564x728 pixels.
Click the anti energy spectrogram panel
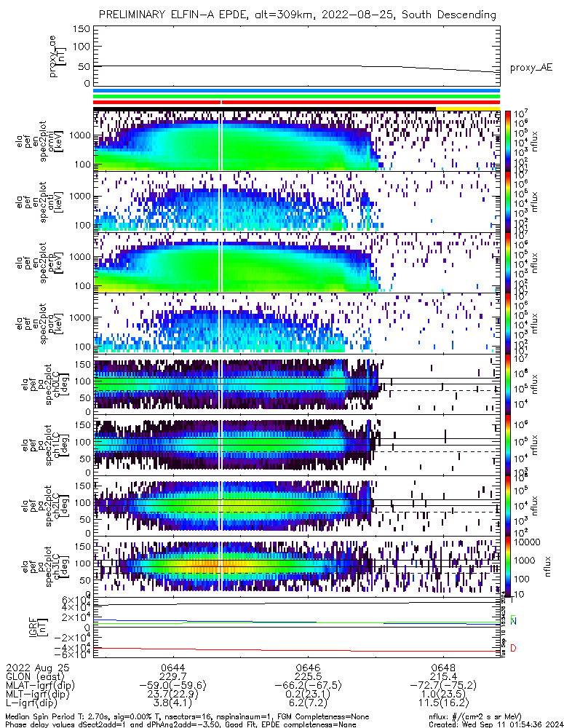(x=297, y=202)
